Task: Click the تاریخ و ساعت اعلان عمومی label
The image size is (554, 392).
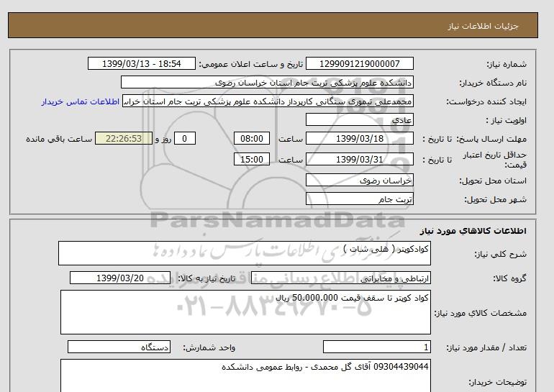Action: pos(251,64)
